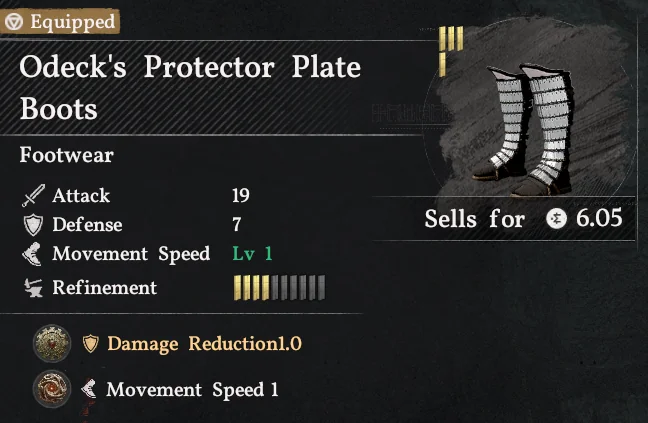Click the Damage Reduction1.0 perk text
This screenshot has width=648, height=423.
(x=204, y=344)
